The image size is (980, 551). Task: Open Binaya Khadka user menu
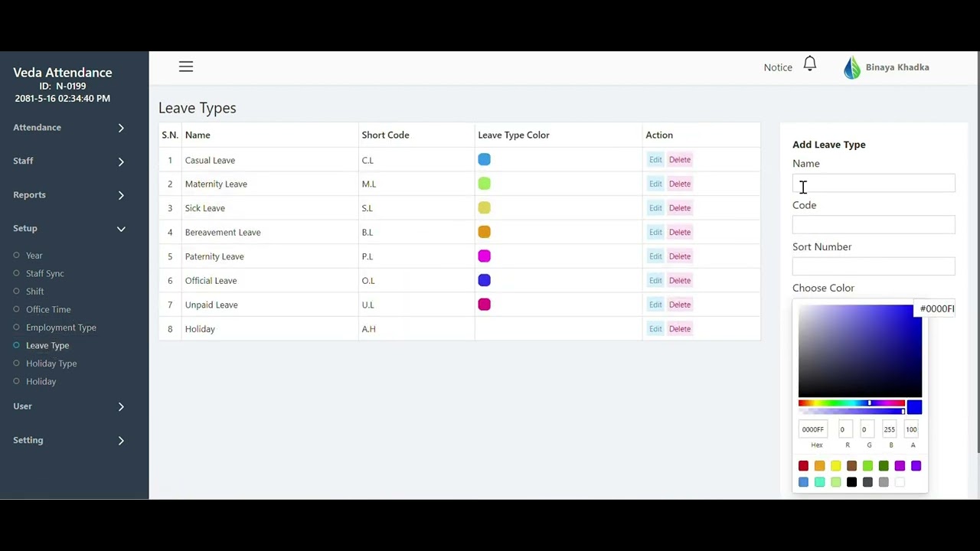897,67
